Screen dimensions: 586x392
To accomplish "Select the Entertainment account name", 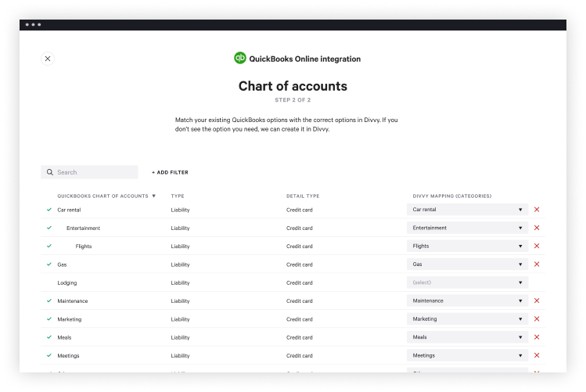I will (84, 228).
